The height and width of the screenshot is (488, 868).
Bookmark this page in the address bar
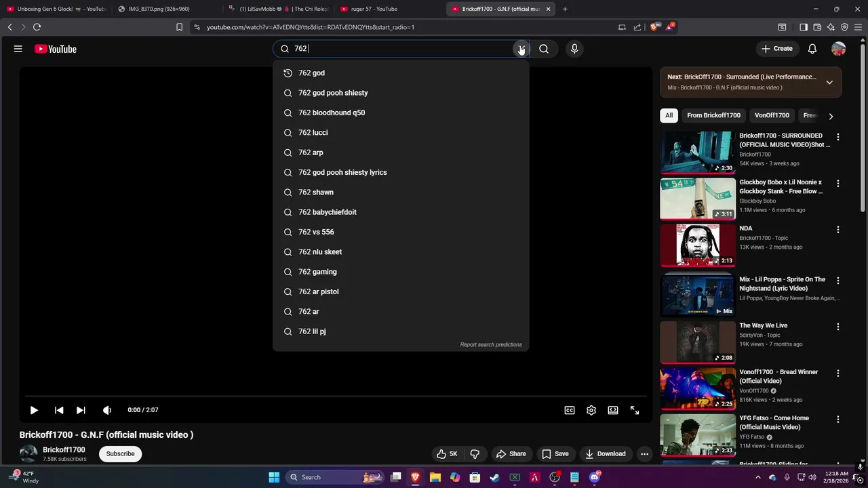click(x=179, y=27)
